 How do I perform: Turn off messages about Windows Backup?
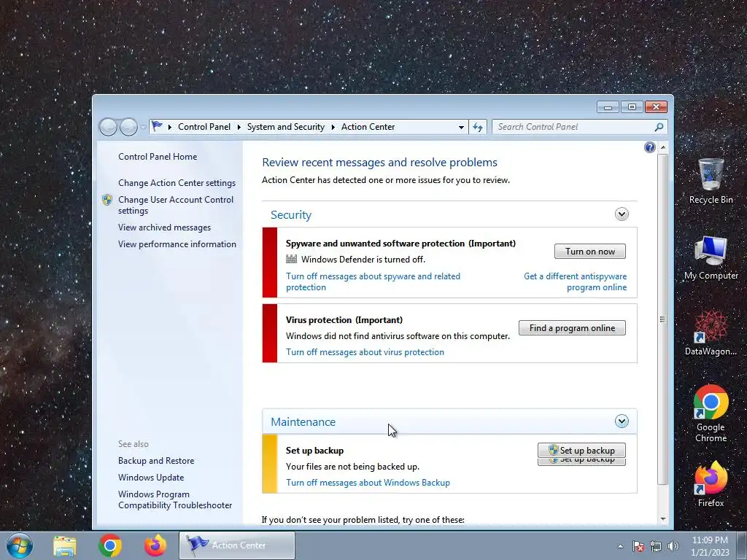368,483
